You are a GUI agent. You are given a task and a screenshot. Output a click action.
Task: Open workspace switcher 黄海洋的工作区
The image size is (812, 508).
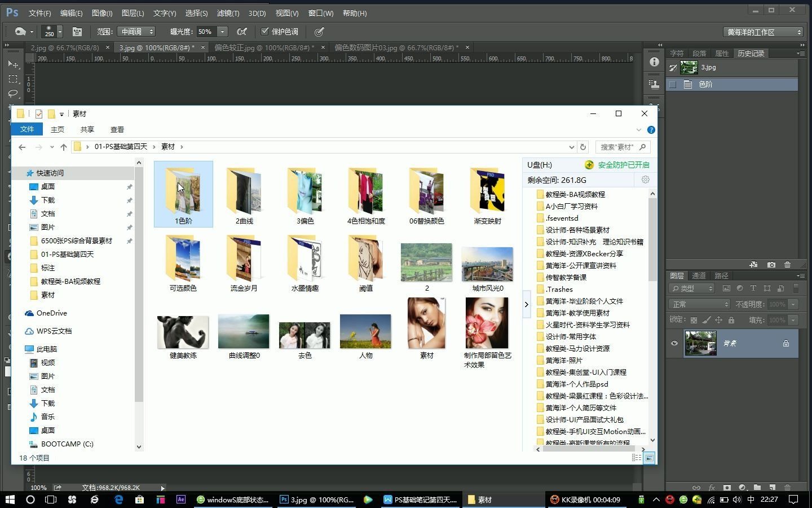pos(763,32)
